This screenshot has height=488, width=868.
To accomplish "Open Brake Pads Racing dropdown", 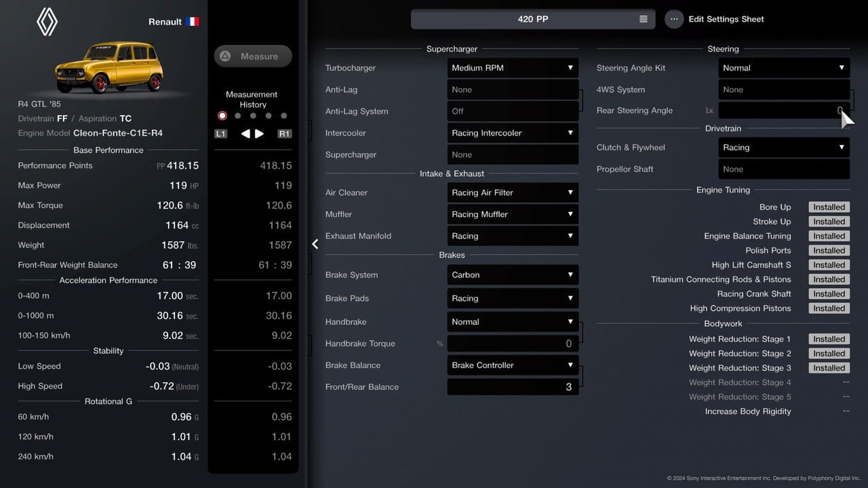I will 513,298.
